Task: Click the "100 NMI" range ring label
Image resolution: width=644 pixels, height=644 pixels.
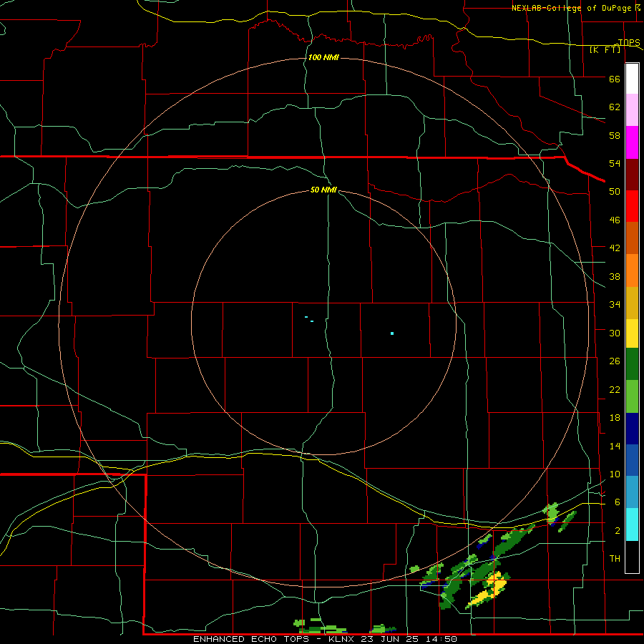Action: pos(323,57)
